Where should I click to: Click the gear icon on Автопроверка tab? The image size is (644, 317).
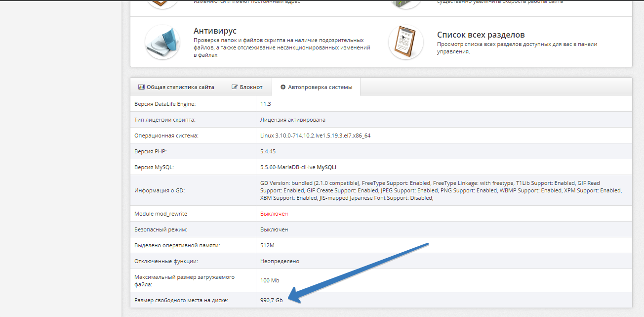(x=283, y=87)
